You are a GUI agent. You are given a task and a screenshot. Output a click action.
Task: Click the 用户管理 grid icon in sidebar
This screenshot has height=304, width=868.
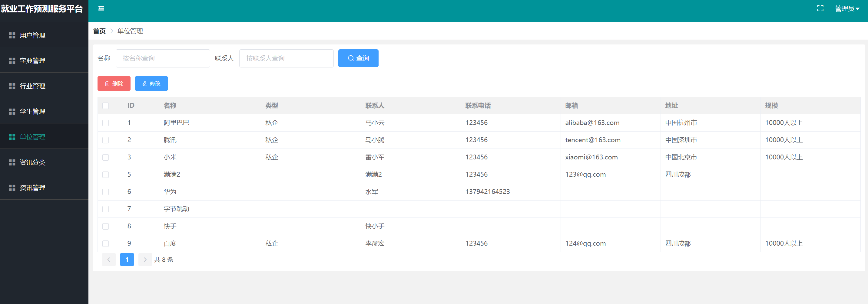pos(12,35)
